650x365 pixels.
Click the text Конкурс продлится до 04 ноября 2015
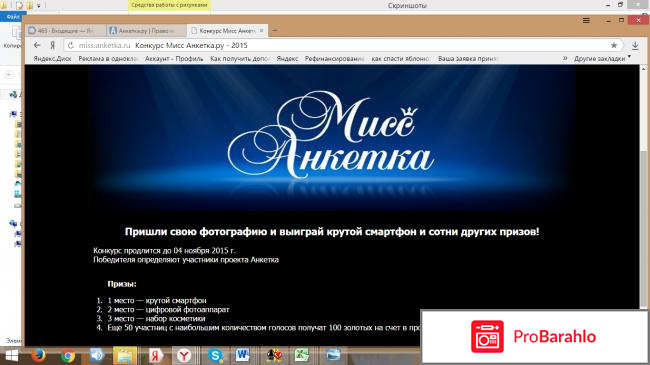click(164, 251)
